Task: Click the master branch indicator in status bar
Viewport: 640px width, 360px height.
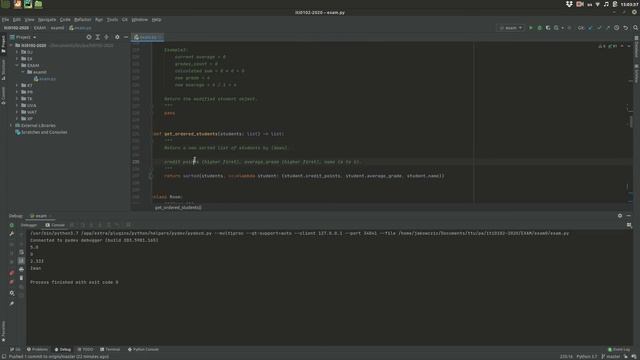Action: point(611,356)
